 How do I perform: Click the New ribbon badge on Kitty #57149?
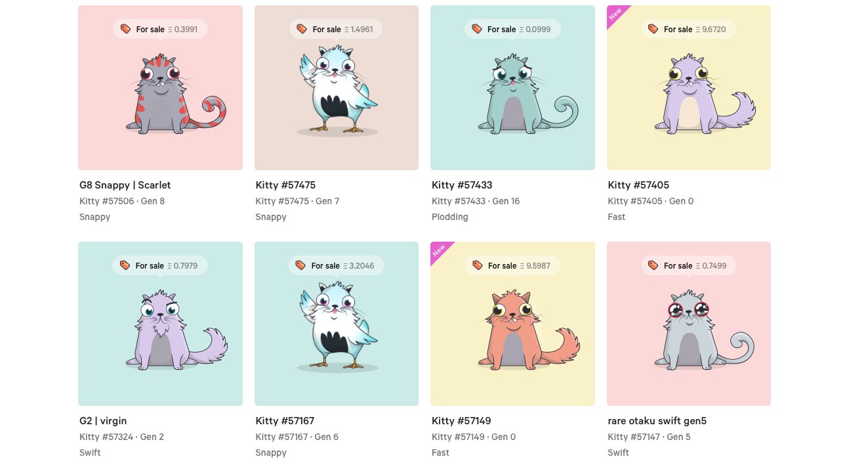pos(442,252)
